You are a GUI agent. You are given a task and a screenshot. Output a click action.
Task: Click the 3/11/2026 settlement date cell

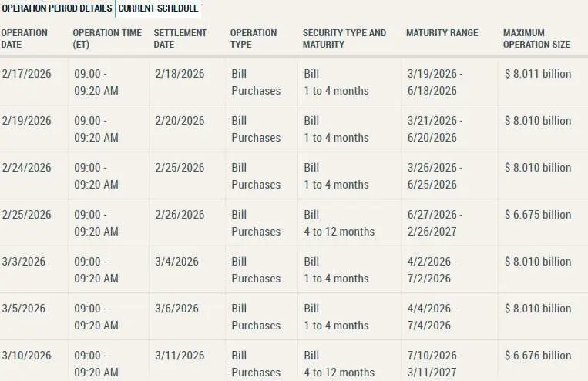pos(180,356)
